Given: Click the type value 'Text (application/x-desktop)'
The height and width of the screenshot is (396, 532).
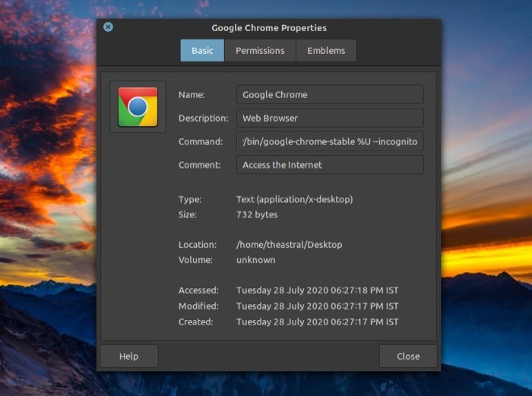Looking at the screenshot, I should coord(295,199).
